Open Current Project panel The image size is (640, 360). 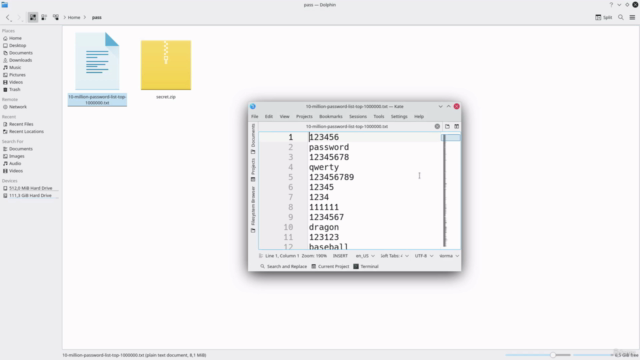[x=330, y=267]
